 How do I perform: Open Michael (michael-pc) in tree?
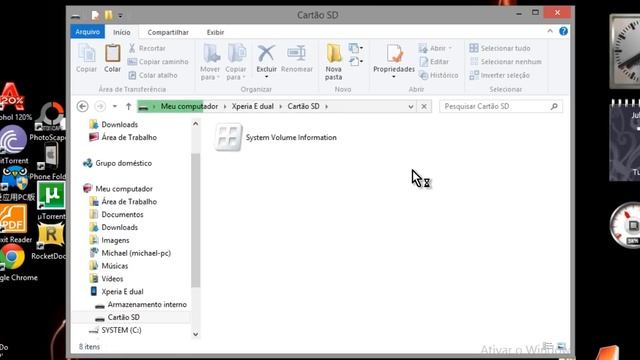pyautogui.click(x=130, y=253)
